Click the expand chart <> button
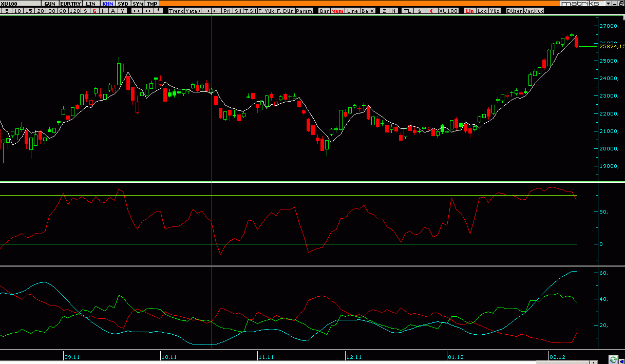Viewport: 625px width, 364px height. click(x=148, y=11)
